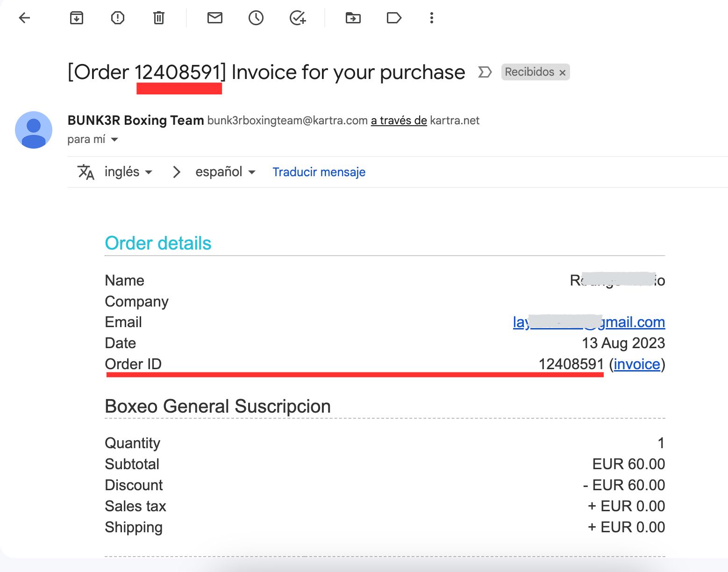The image size is (728, 572).
Task: Open the three-dot more options menu
Action: 432,18
